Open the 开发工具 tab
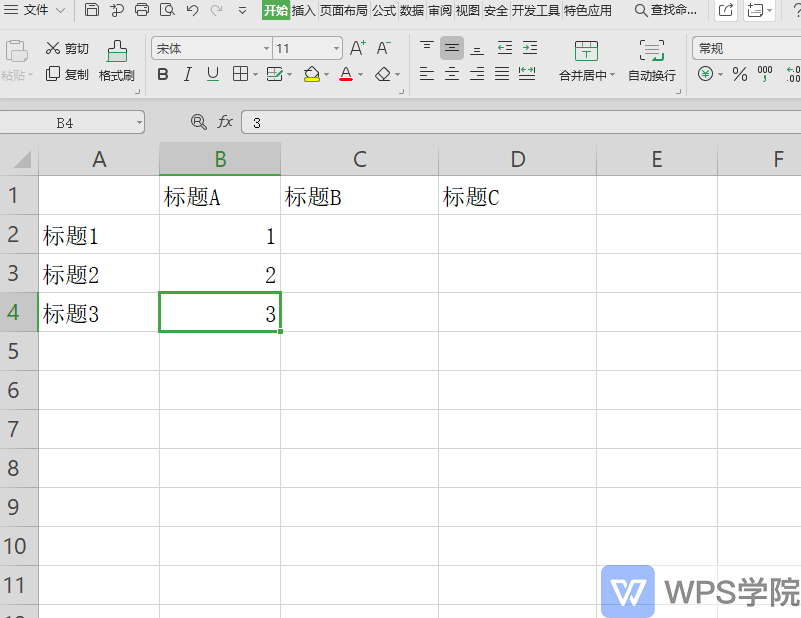Image resolution: width=801 pixels, height=618 pixels. coord(535,10)
